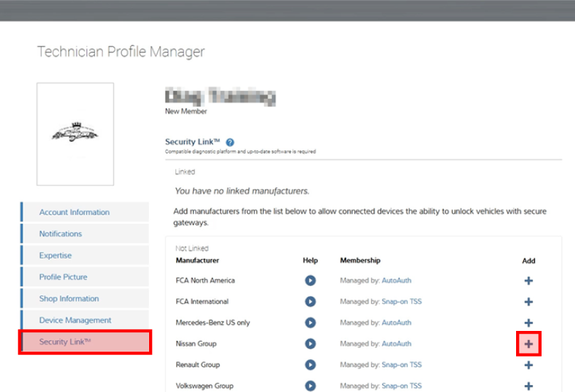
Task: Open Snap-on TSS link for FCA International
Action: pos(402,301)
